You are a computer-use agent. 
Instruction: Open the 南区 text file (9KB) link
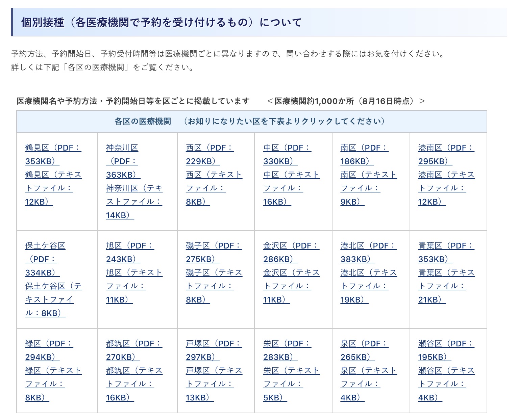point(369,188)
